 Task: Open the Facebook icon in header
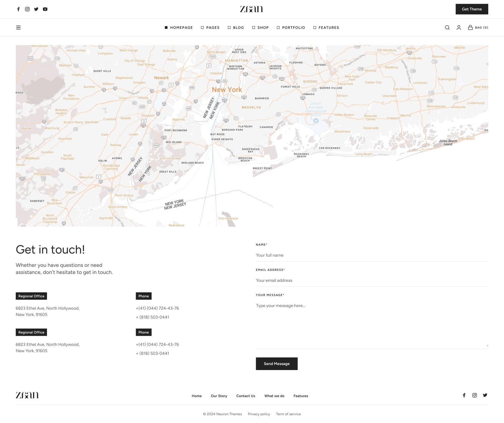(18, 9)
